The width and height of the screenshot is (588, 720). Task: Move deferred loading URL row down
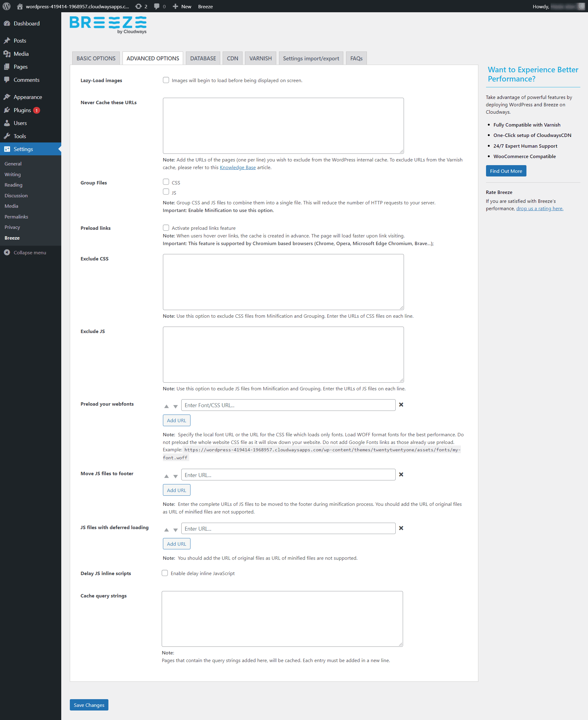175,529
